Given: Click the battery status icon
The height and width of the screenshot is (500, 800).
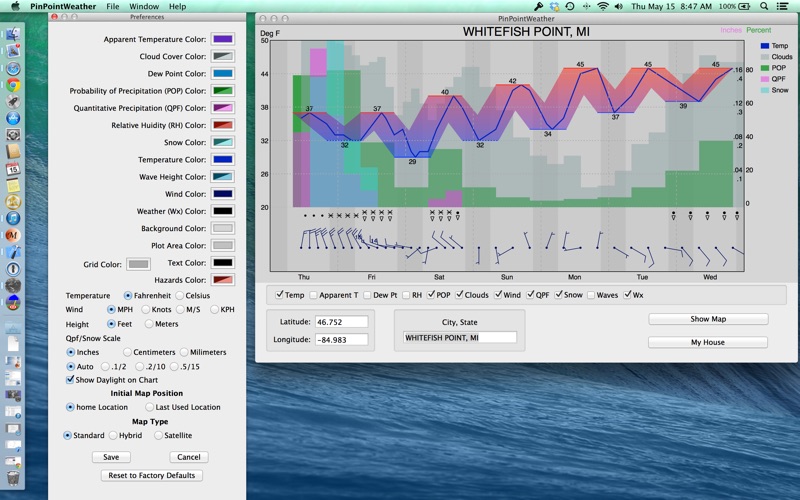Looking at the screenshot, I should point(743,6).
